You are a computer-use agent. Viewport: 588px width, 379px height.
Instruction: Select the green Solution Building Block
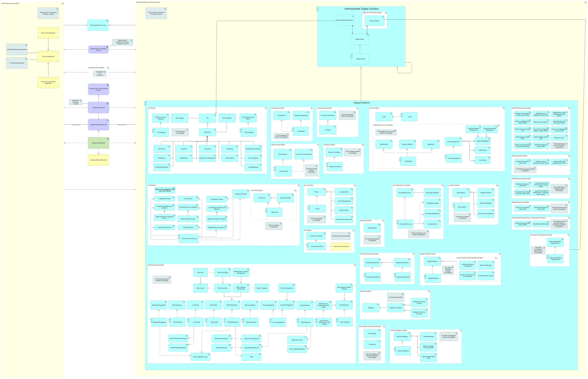(98, 143)
